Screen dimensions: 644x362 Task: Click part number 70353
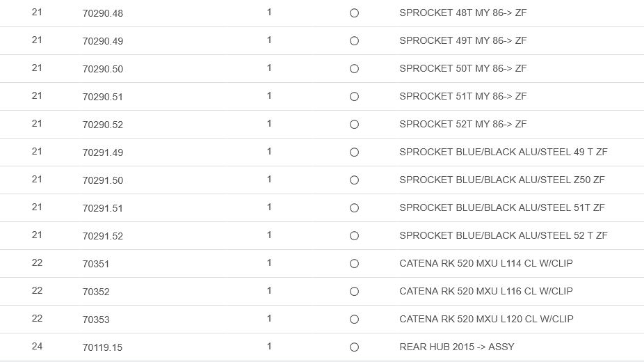tap(96, 320)
